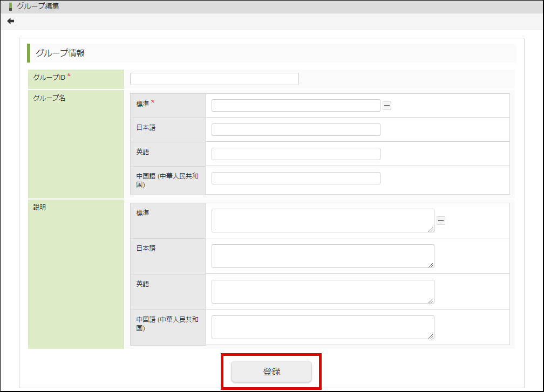Focus the グループ名 中国語 text field

[296, 178]
